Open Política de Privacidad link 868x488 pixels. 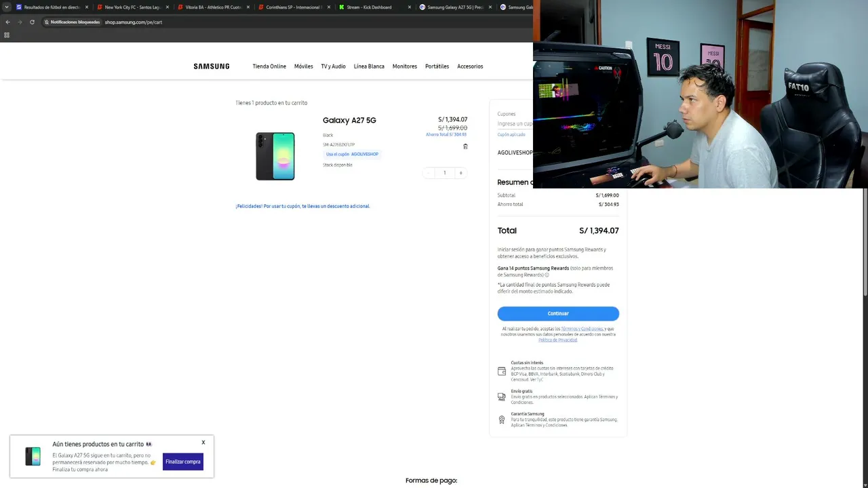[x=557, y=340]
